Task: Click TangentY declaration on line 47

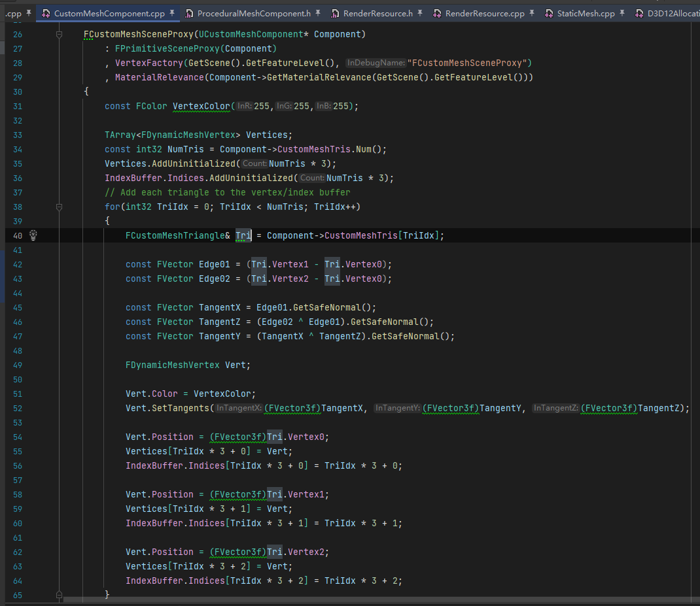Action: 220,336
